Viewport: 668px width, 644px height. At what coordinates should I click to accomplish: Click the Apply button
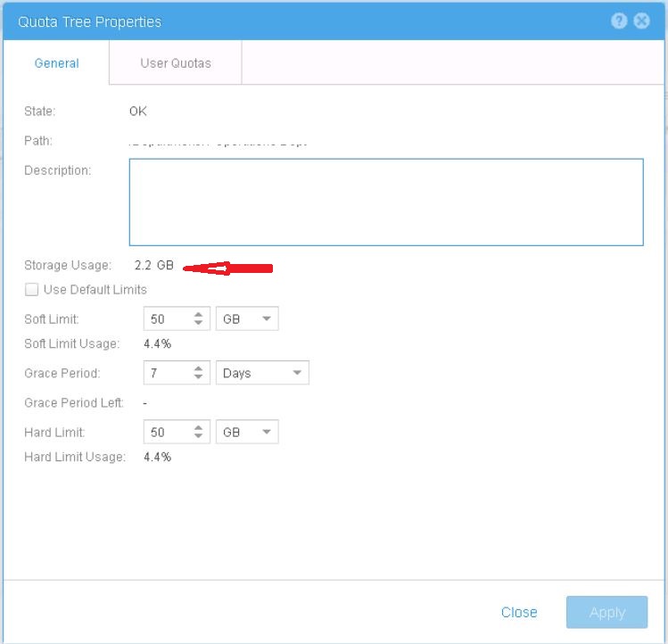pyautogui.click(x=606, y=612)
